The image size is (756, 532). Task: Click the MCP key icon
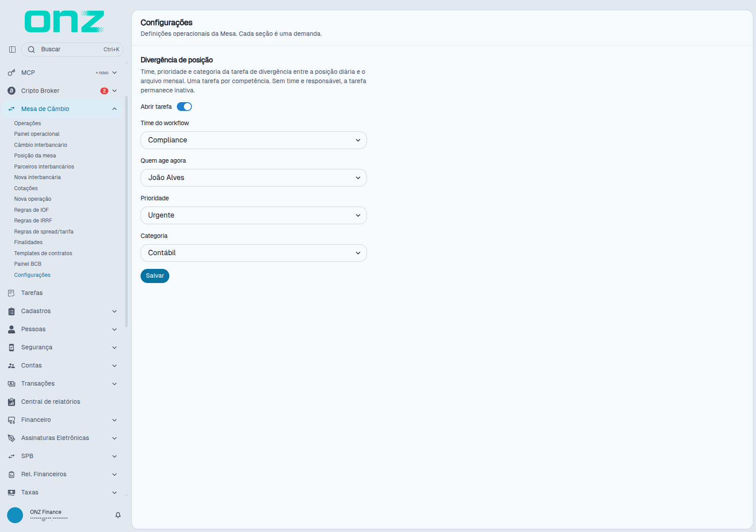click(x=11, y=73)
